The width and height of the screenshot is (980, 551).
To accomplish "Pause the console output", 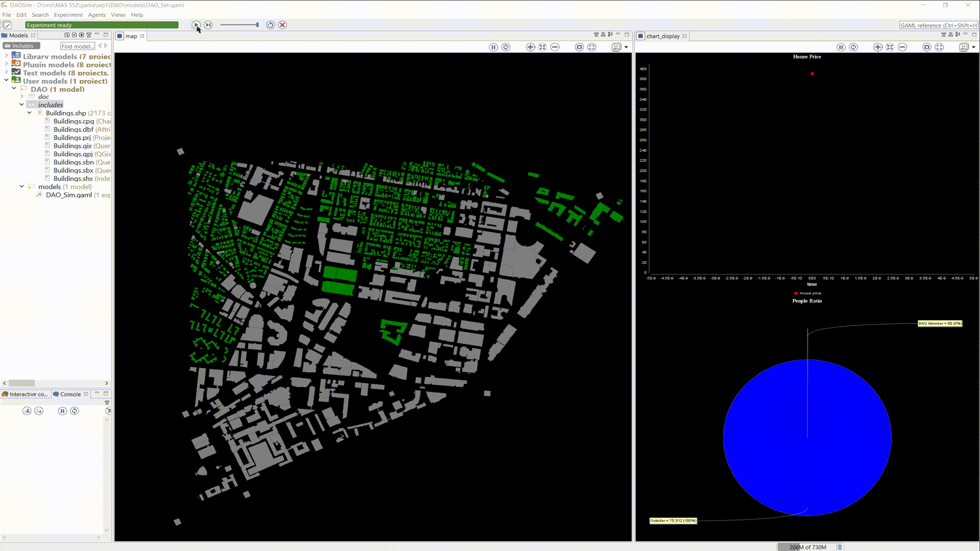I will click(62, 411).
